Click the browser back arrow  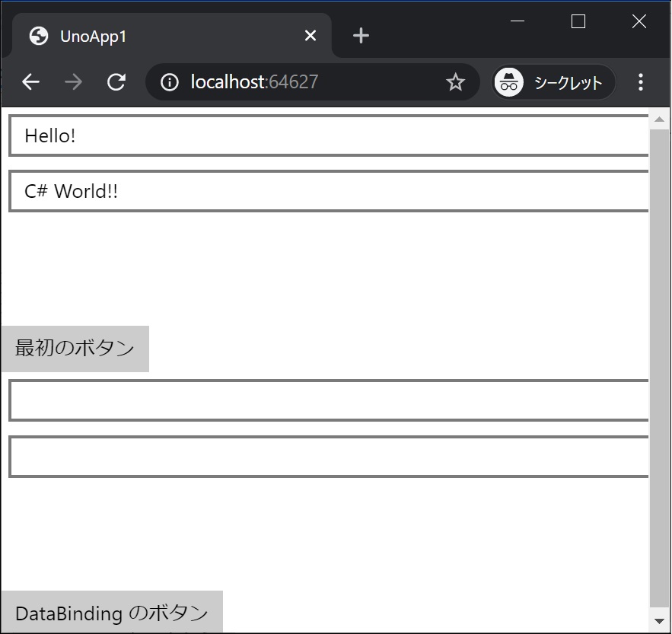tap(31, 82)
